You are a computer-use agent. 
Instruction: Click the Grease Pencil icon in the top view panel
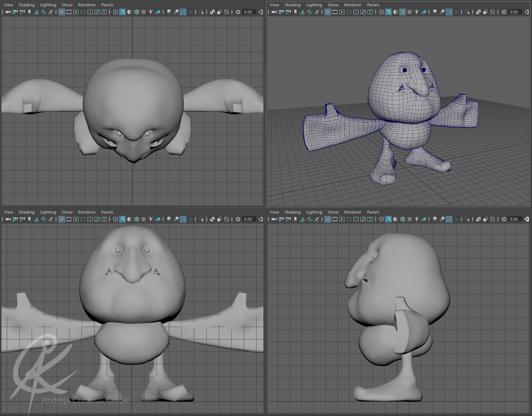[51, 12]
